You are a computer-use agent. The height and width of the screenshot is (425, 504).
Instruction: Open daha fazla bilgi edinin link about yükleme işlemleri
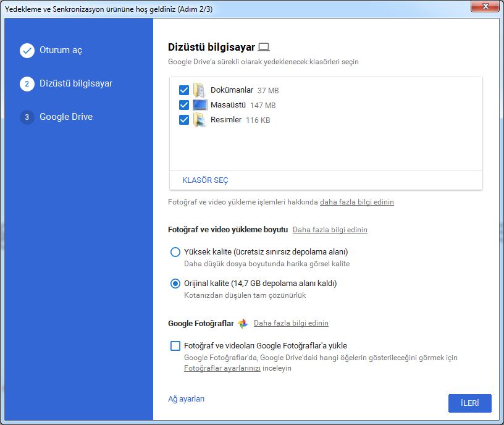click(357, 202)
